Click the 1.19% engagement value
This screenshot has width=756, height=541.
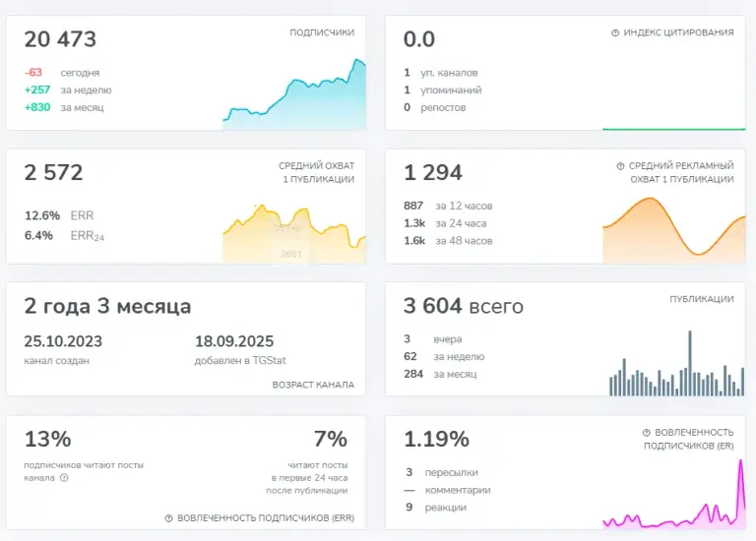(x=436, y=440)
